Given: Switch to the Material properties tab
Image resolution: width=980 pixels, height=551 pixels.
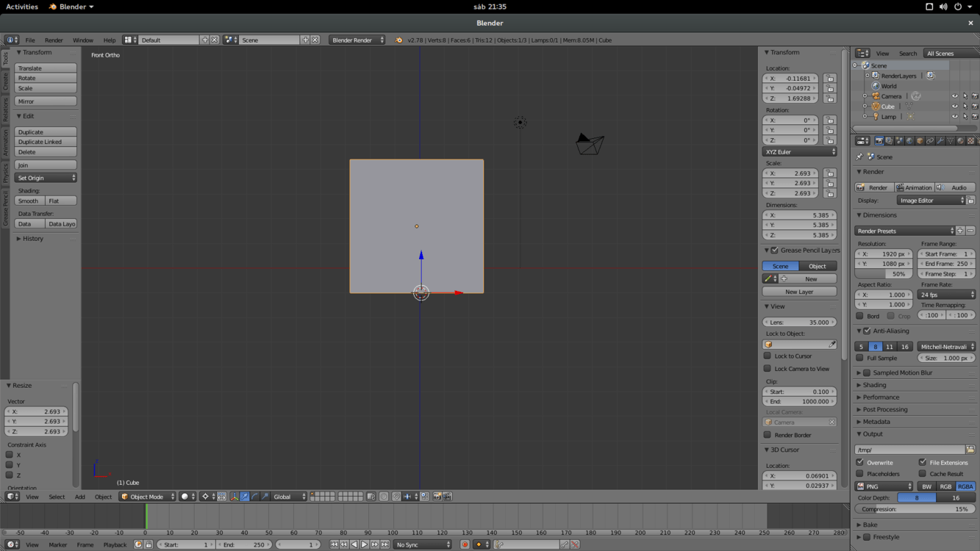Looking at the screenshot, I should point(961,140).
